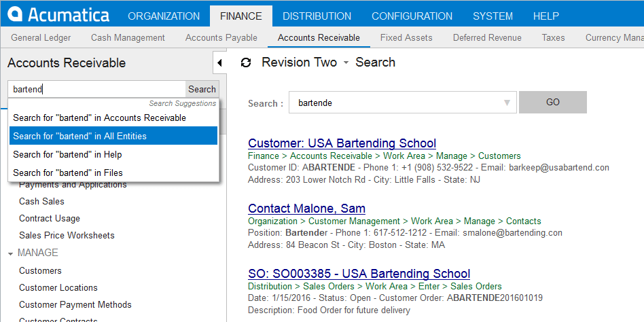Click the Search button in the sidebar
This screenshot has width=644, height=322.
click(202, 89)
